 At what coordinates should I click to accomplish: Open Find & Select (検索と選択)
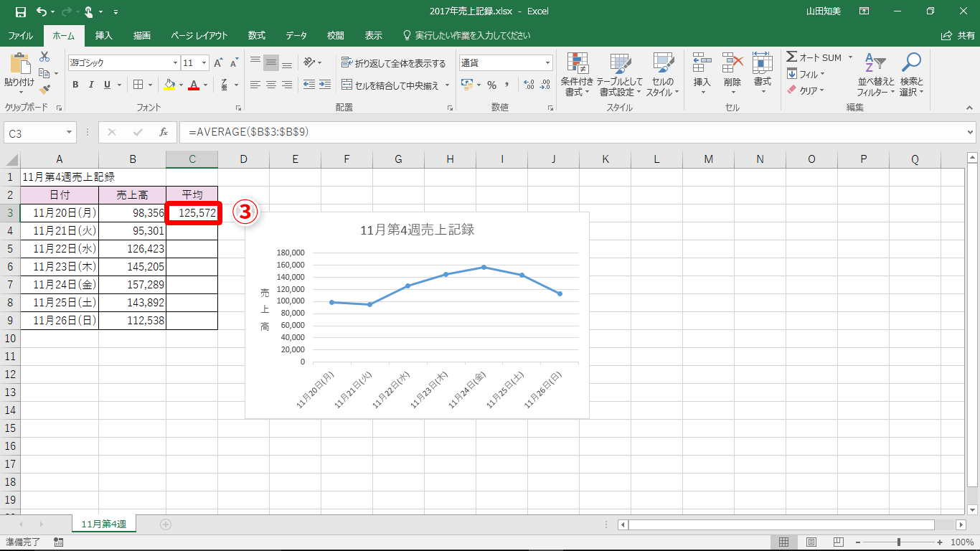pos(911,75)
